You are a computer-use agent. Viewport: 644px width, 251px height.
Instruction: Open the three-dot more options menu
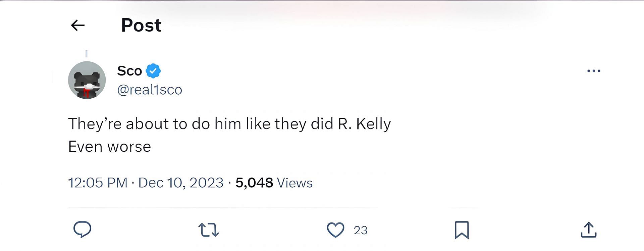(594, 71)
